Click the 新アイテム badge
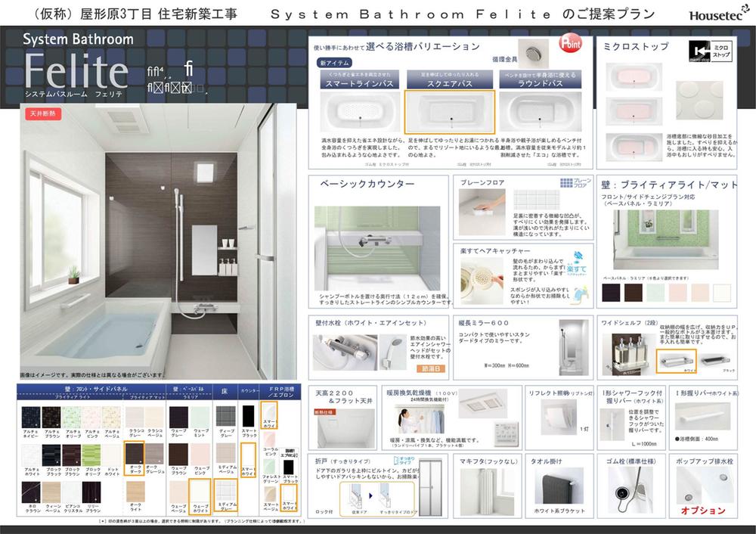This screenshot has height=534, width=756. coord(334,63)
